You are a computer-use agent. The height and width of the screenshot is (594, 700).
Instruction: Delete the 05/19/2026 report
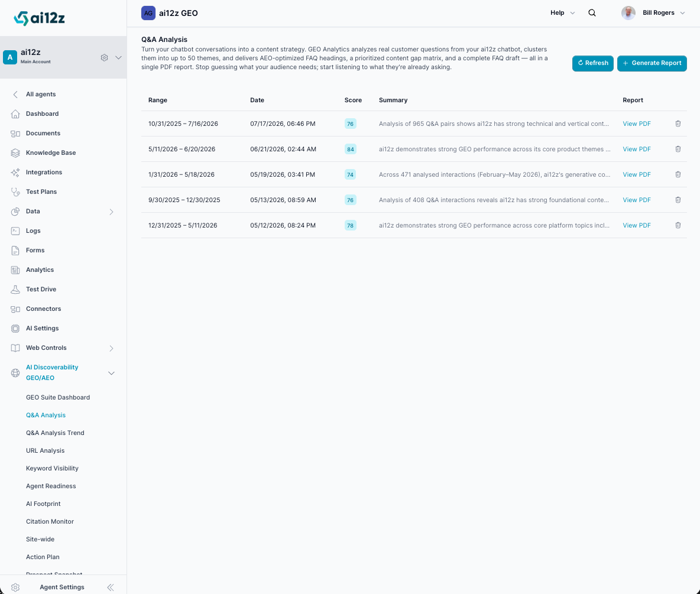pos(678,174)
